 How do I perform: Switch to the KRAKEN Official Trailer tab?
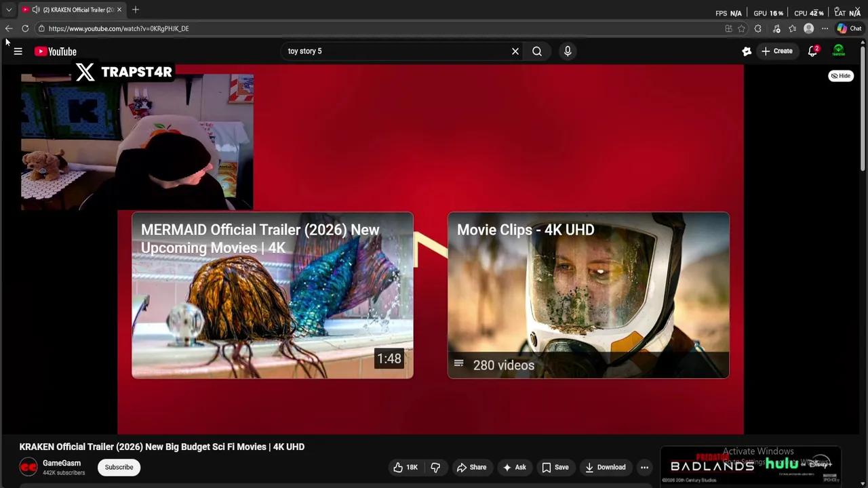73,9
